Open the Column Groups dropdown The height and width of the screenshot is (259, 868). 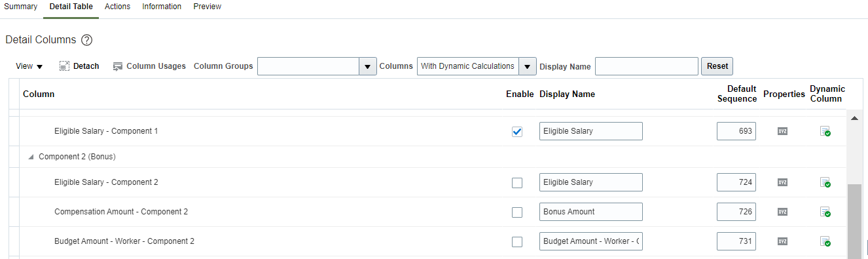368,66
